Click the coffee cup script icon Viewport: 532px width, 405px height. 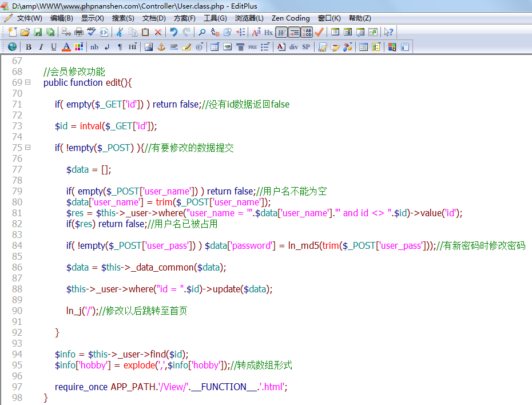pos(335,47)
